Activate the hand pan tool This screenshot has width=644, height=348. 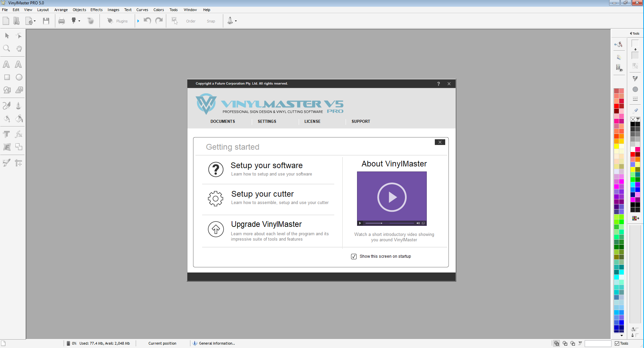pos(19,48)
